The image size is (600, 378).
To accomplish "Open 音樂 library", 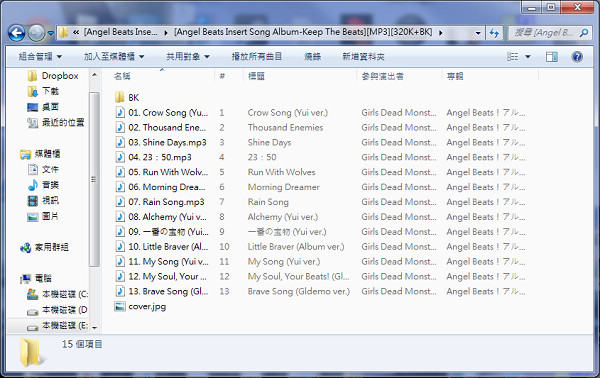I will 43,185.
